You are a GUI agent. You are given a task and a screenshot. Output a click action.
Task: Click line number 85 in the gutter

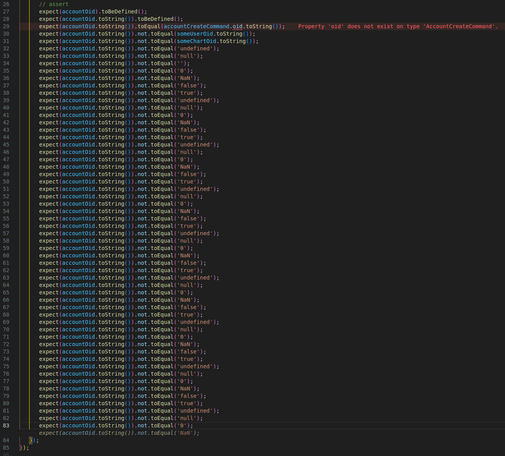coord(6,448)
